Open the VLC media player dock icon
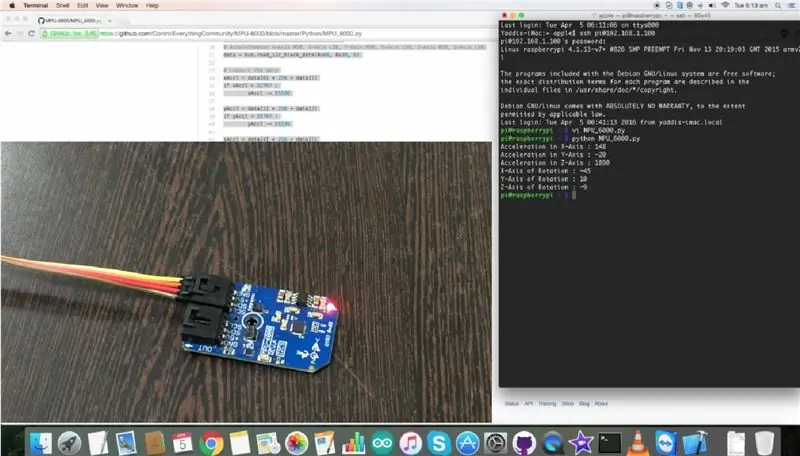The image size is (800, 456). pos(637,443)
